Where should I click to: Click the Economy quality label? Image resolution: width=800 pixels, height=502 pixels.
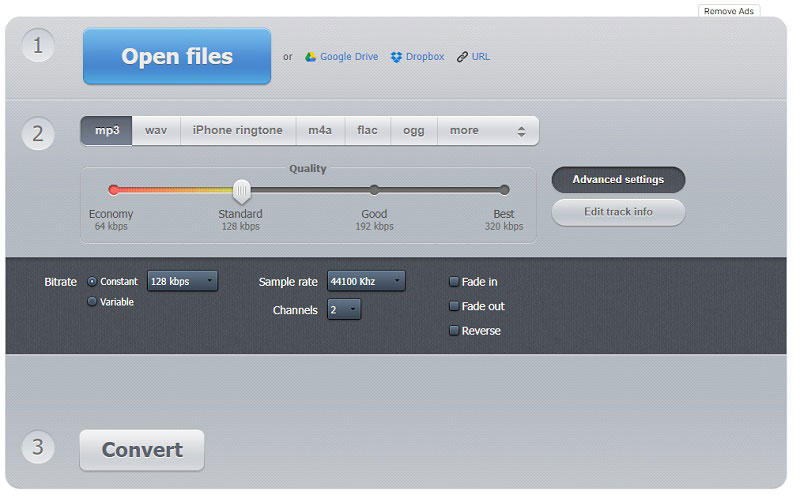(111, 214)
